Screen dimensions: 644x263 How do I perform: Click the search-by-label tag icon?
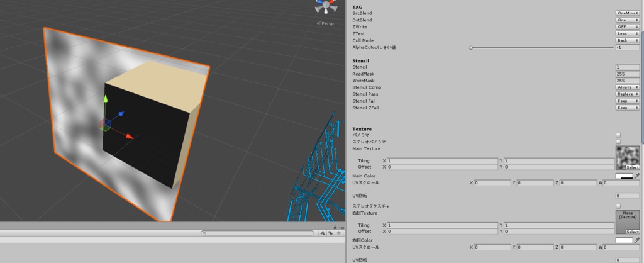(x=330, y=233)
